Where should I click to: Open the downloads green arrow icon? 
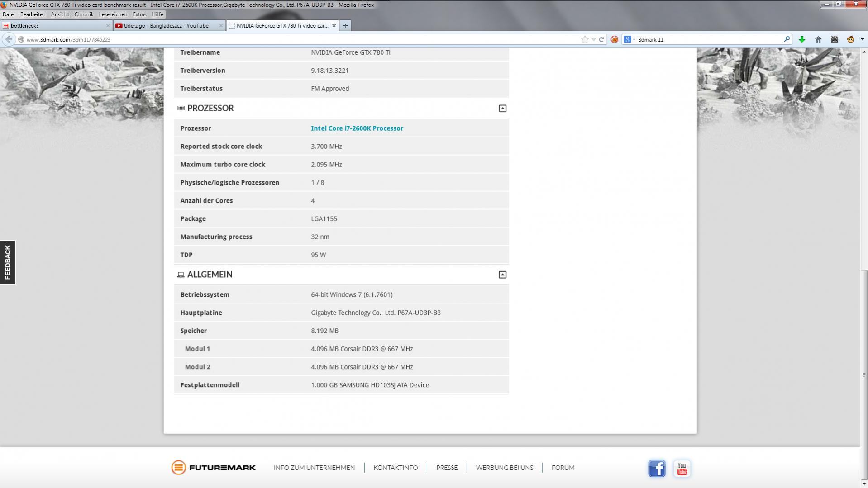pos(801,39)
